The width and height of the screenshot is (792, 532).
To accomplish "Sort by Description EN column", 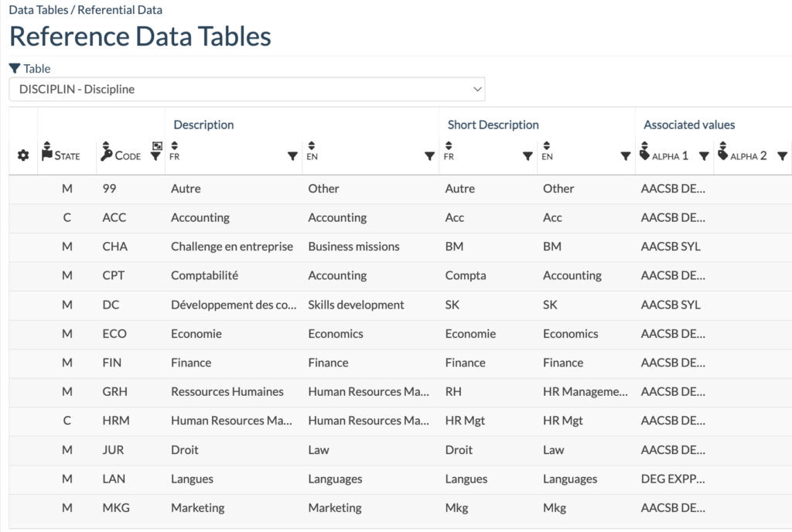I will coord(312,145).
